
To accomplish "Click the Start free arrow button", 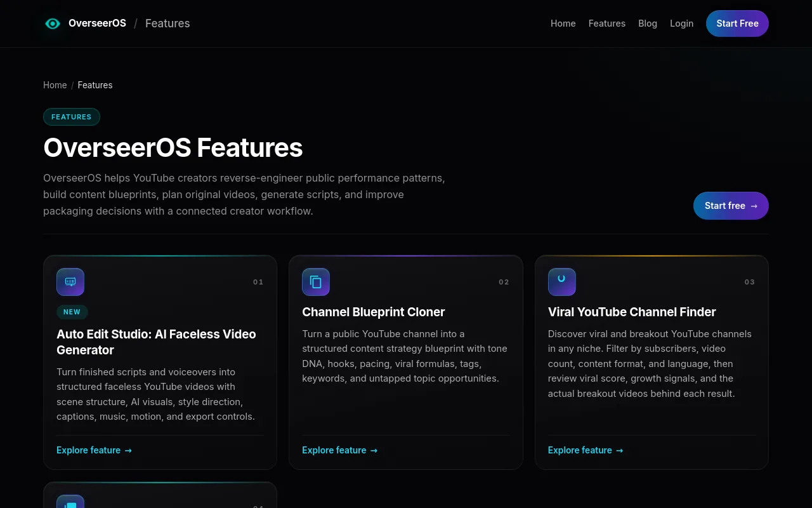I will 731,206.
